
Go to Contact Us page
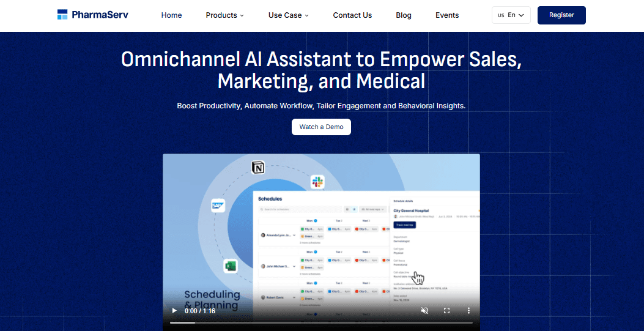(x=352, y=15)
